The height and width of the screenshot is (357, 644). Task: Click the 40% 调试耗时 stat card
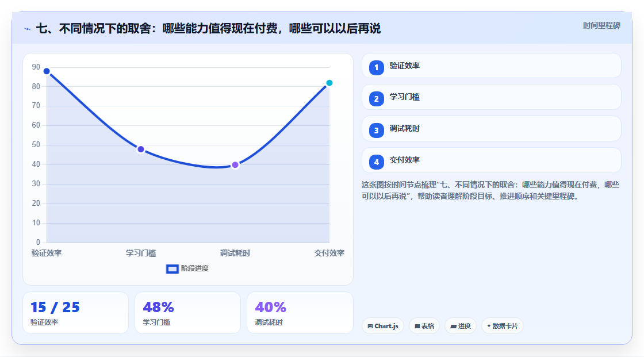[300, 313]
